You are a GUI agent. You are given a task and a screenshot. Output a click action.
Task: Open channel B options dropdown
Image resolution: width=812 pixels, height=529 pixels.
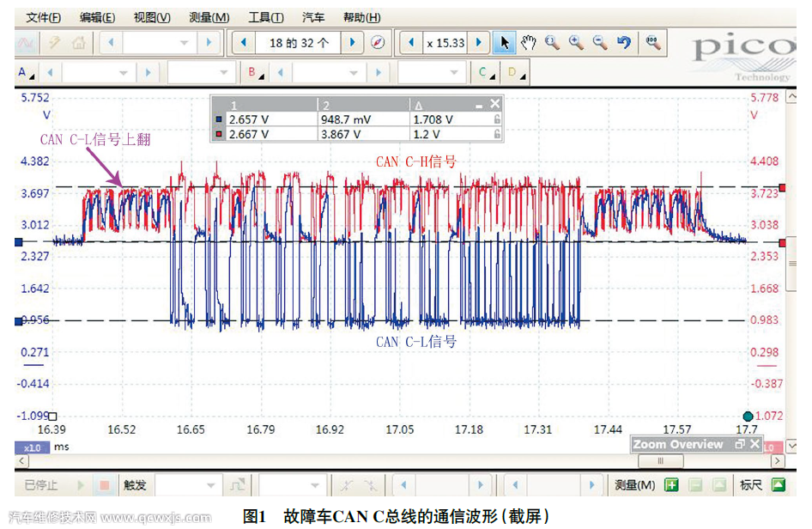coord(256,74)
